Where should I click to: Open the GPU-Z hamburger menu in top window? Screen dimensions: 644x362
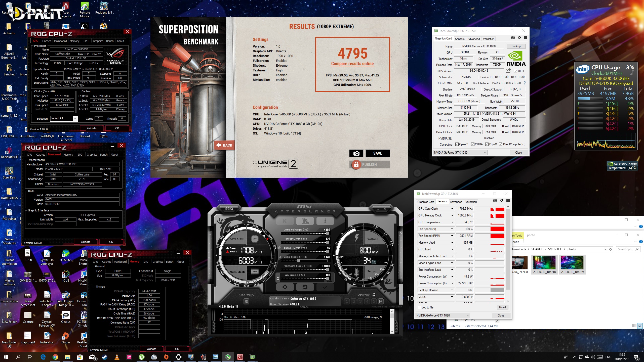[526, 38]
